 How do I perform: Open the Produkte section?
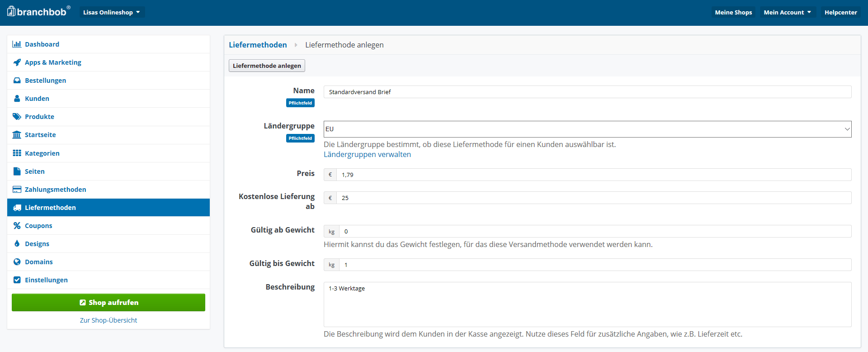108,117
